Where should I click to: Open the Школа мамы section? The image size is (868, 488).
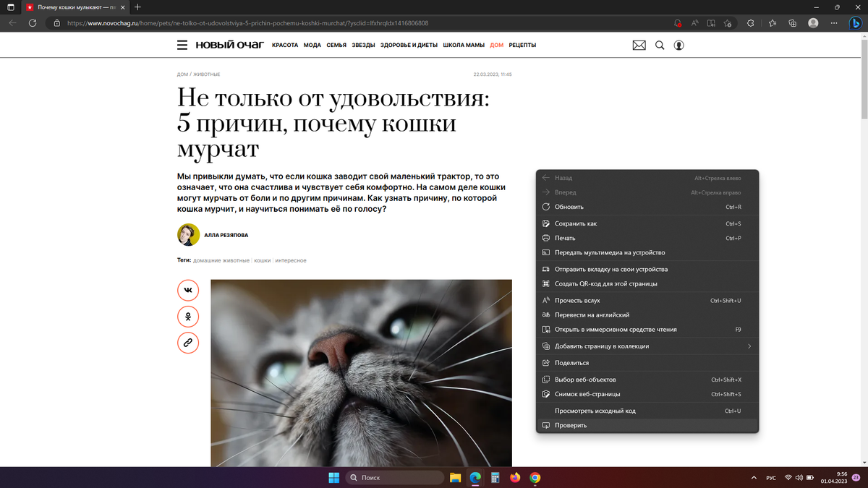tap(464, 45)
